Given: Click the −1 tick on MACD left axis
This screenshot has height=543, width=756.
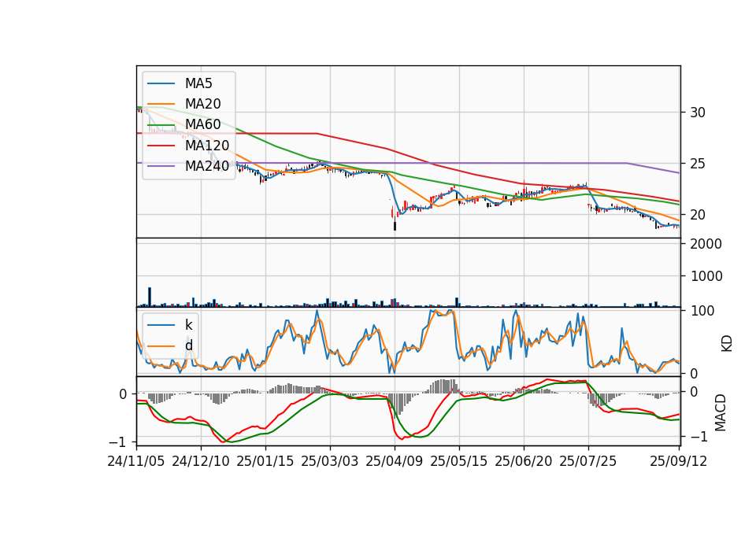Looking at the screenshot, I should tap(118, 441).
